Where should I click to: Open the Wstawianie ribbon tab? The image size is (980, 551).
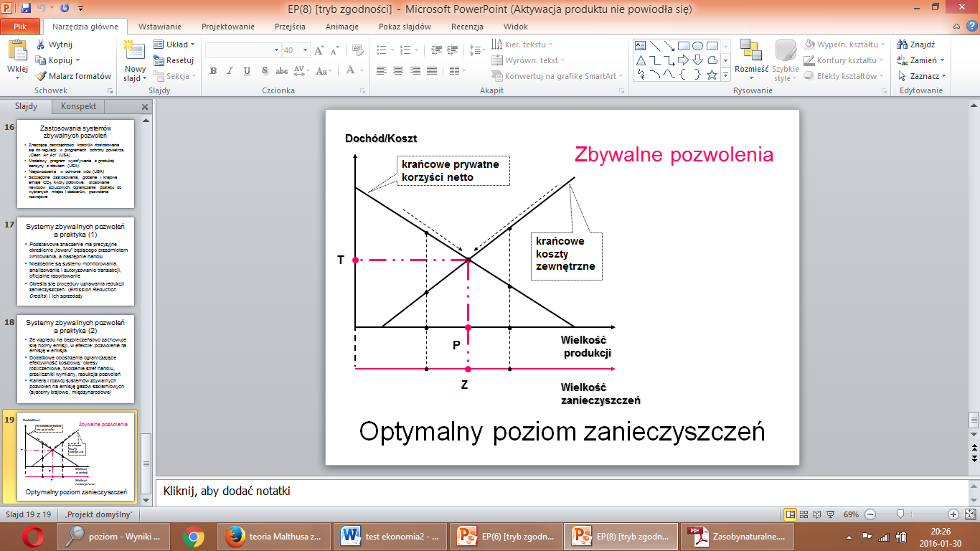click(x=159, y=27)
